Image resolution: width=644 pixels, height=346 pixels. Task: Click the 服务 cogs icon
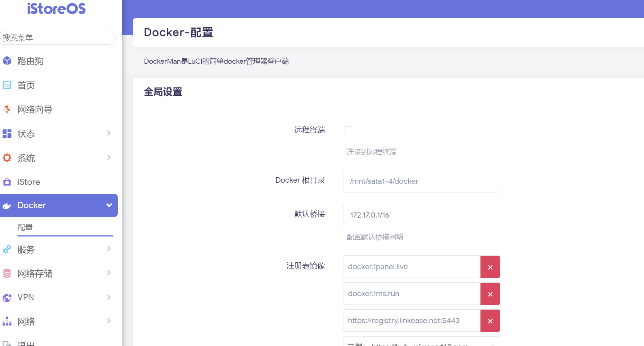(7, 249)
